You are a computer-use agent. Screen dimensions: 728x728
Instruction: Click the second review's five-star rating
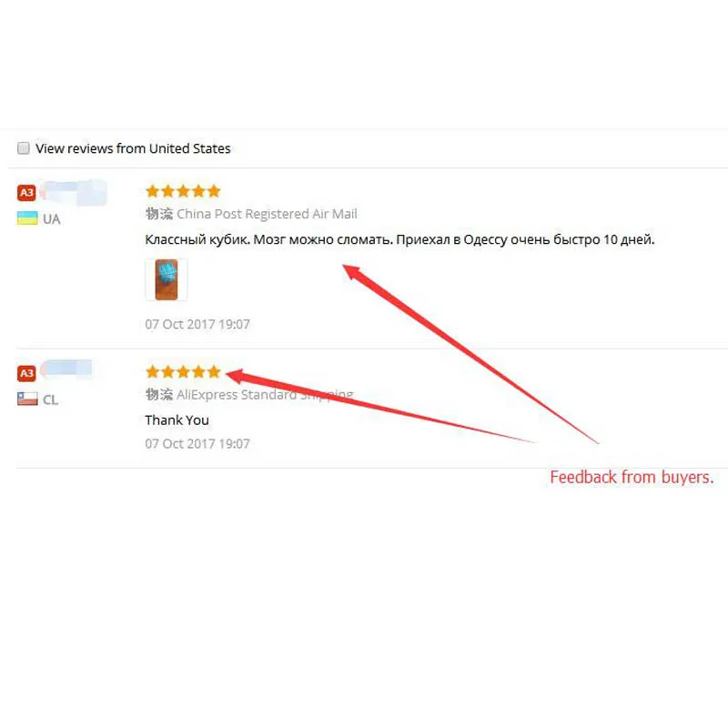coord(183,371)
